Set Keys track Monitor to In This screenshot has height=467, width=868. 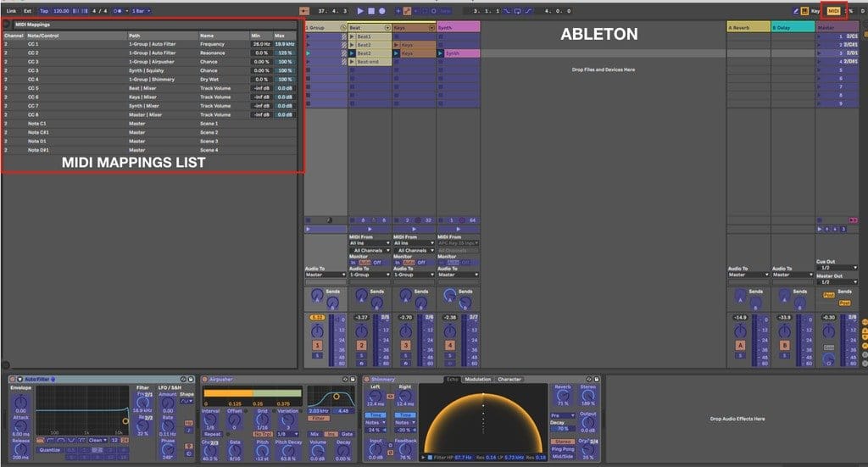click(x=398, y=263)
